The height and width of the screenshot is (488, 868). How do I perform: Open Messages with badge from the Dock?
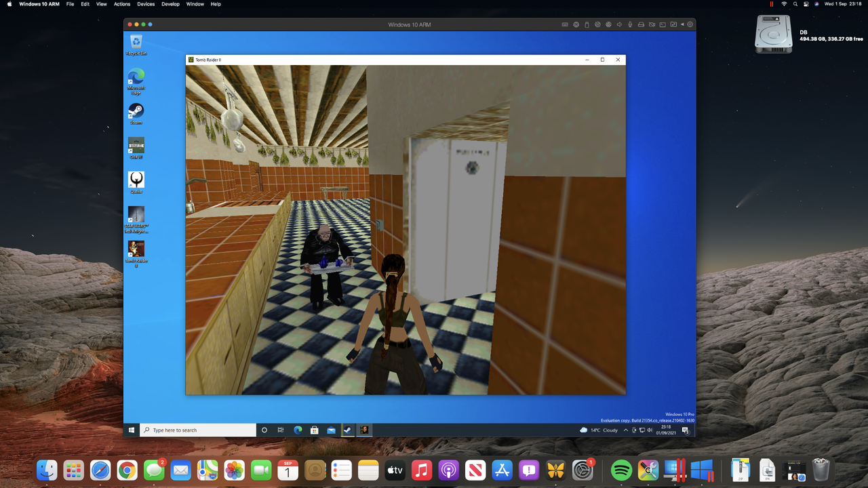(x=154, y=470)
